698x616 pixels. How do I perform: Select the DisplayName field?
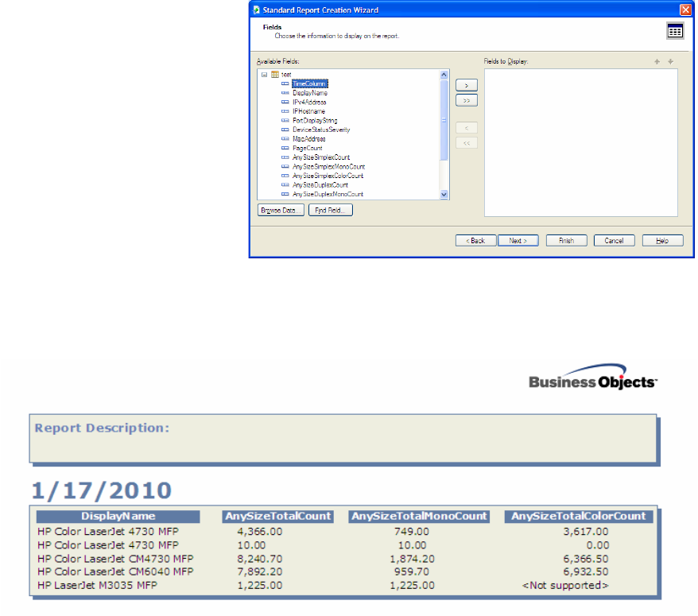(x=310, y=93)
